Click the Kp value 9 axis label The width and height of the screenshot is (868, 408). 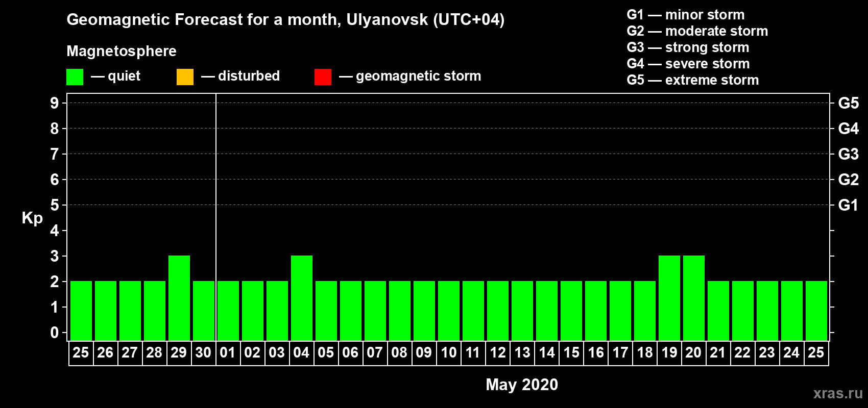coord(55,103)
